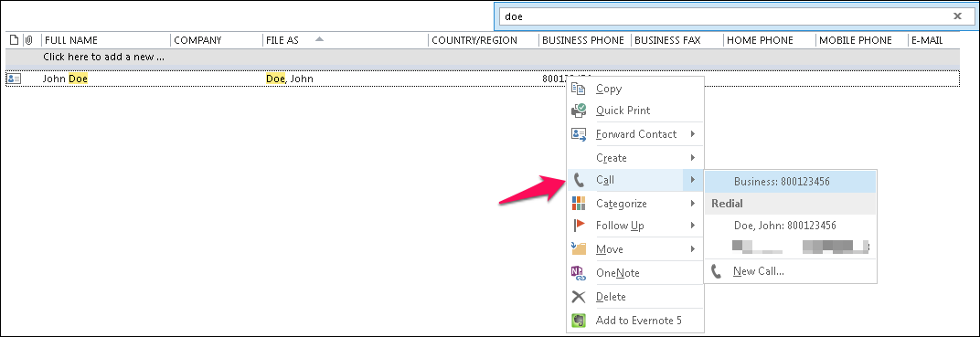Click the OneNote icon
This screenshot has height=337, width=980.
click(x=579, y=273)
